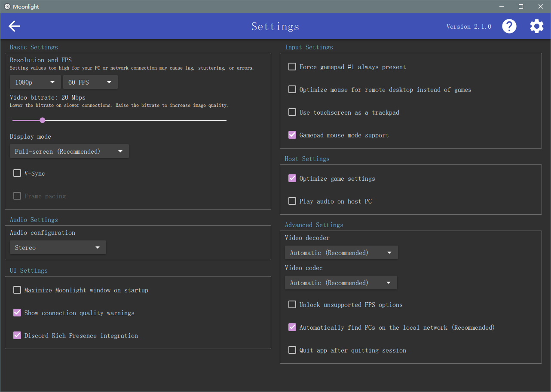Open the 1080p resolution dropdown
This screenshot has height=392, width=551.
coord(35,82)
